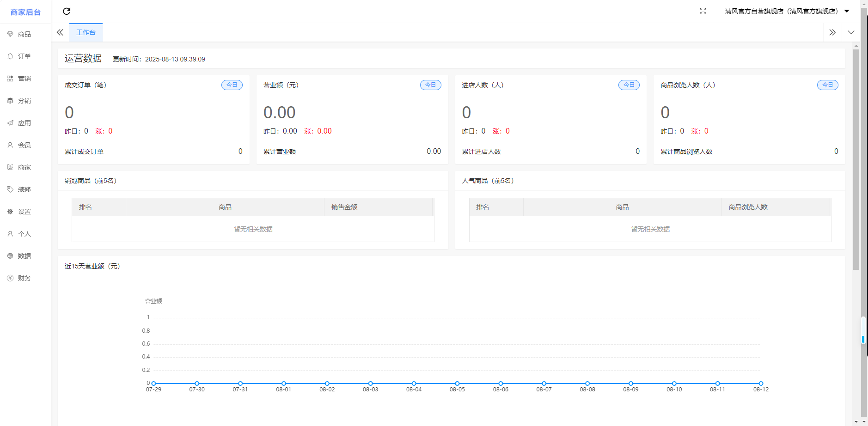This screenshot has height=426, width=868.
Task: Toggle fullscreen mode icon
Action: coord(703,11)
